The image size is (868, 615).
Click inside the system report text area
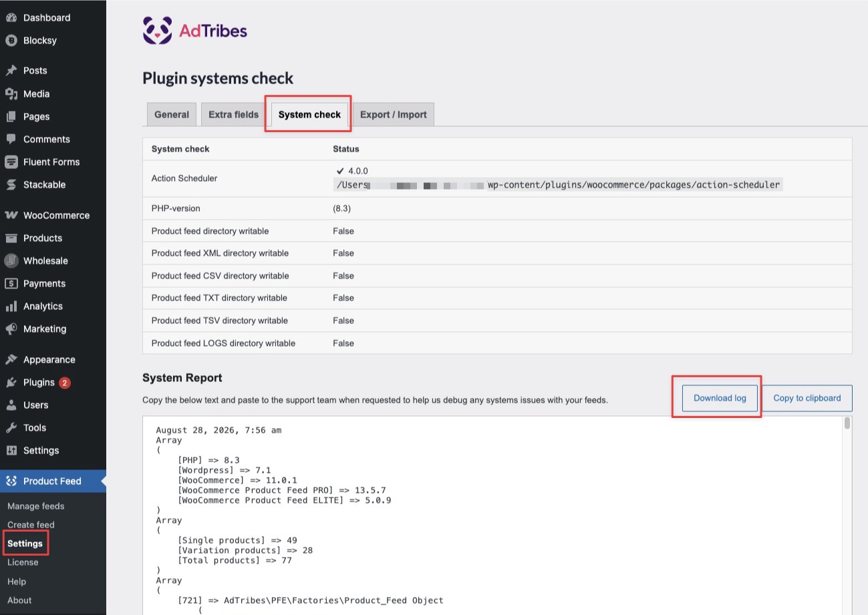click(x=492, y=516)
